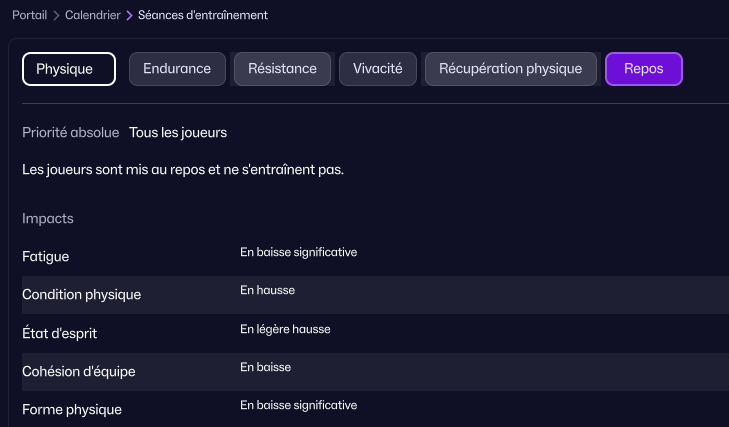Click the Priorité absolue label
The height and width of the screenshot is (427, 729).
71,133
